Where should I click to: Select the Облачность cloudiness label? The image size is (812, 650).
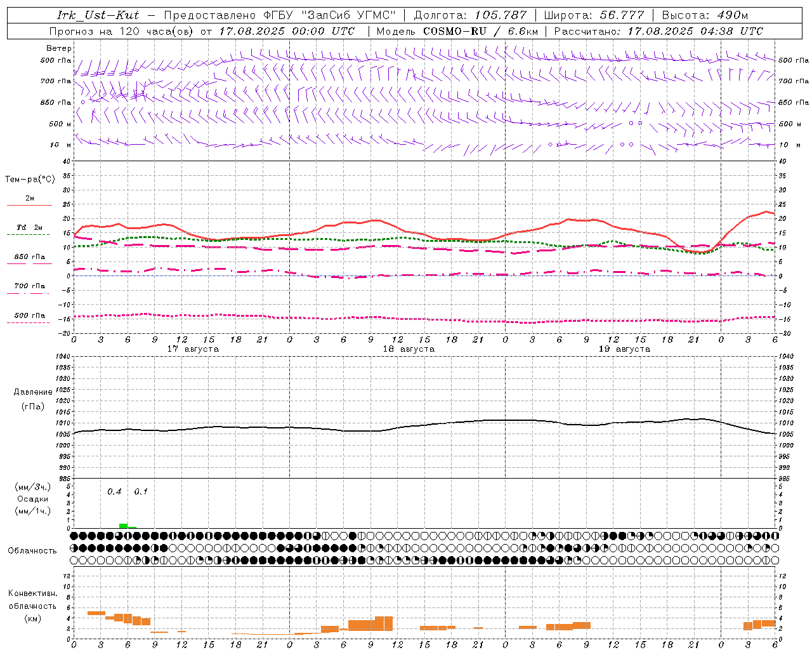coord(32,551)
